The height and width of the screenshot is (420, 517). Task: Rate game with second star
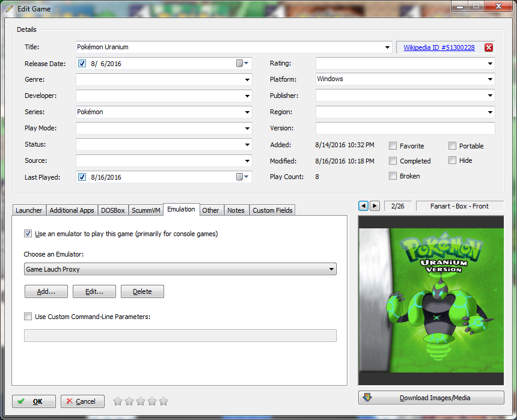click(129, 401)
